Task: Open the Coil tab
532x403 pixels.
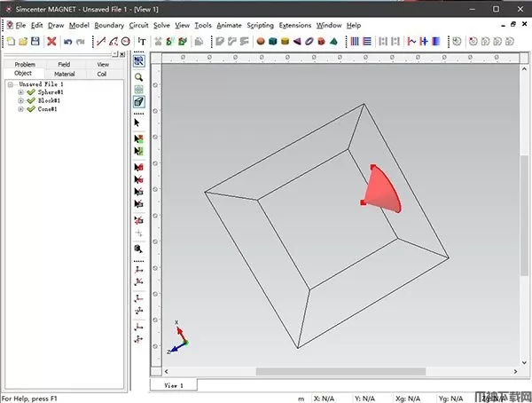Action: 102,74
